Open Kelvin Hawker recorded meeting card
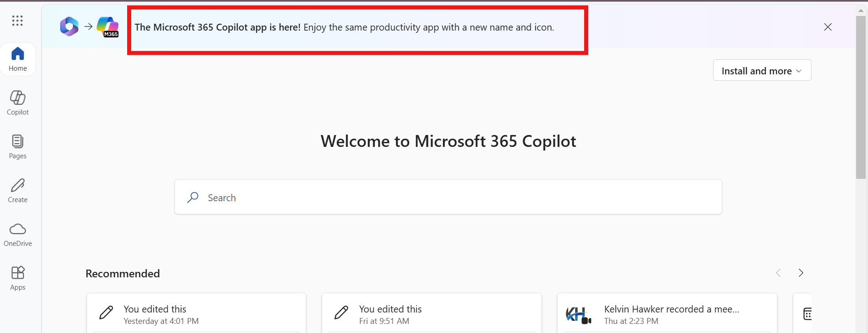868x333 pixels. tap(667, 313)
